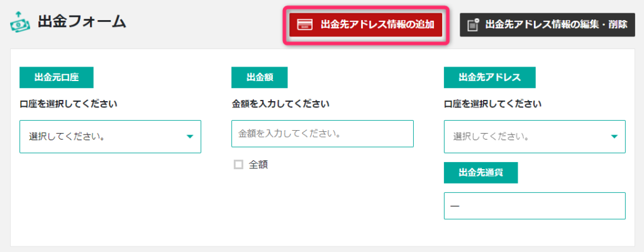
Task: Check the 全額 checkbox
Action: [238, 165]
